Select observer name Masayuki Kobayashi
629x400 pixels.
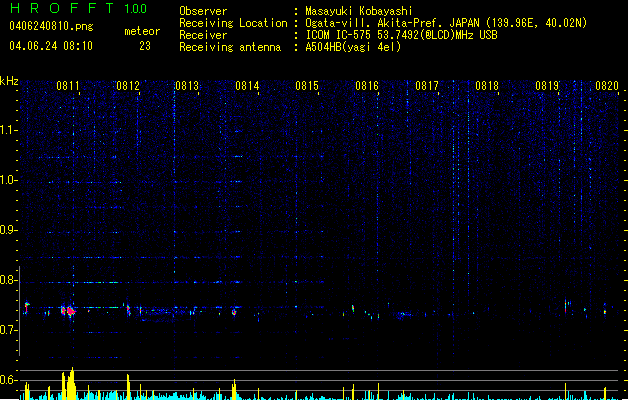tap(359, 11)
